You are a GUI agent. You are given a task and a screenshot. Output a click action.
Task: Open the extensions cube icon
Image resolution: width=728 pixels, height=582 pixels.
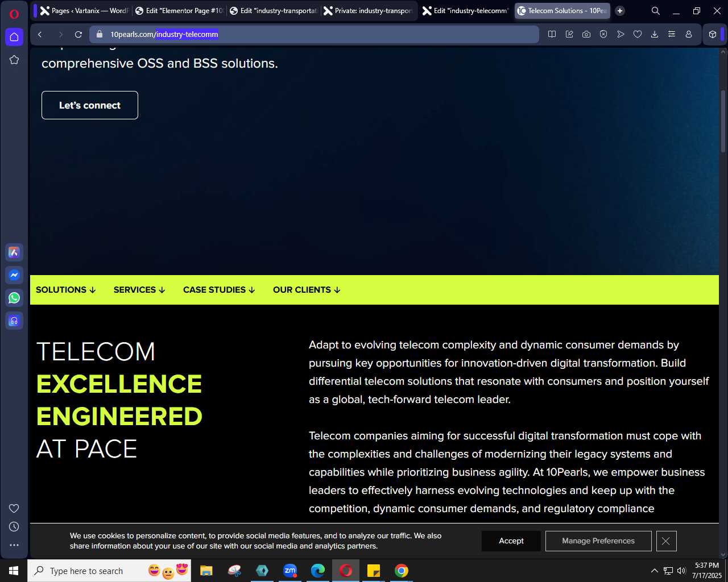click(713, 34)
